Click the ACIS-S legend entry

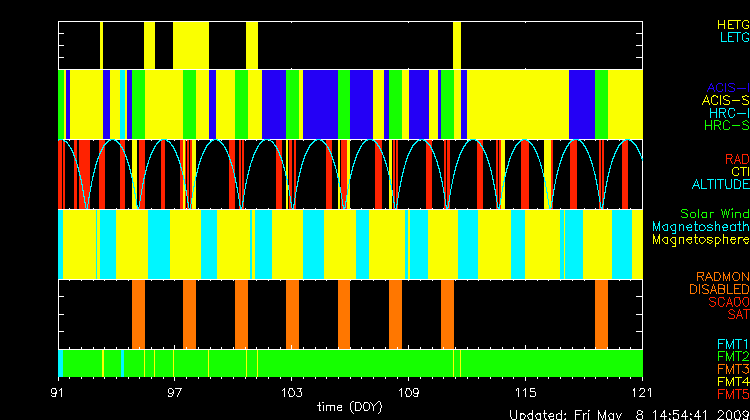pyautogui.click(x=725, y=100)
